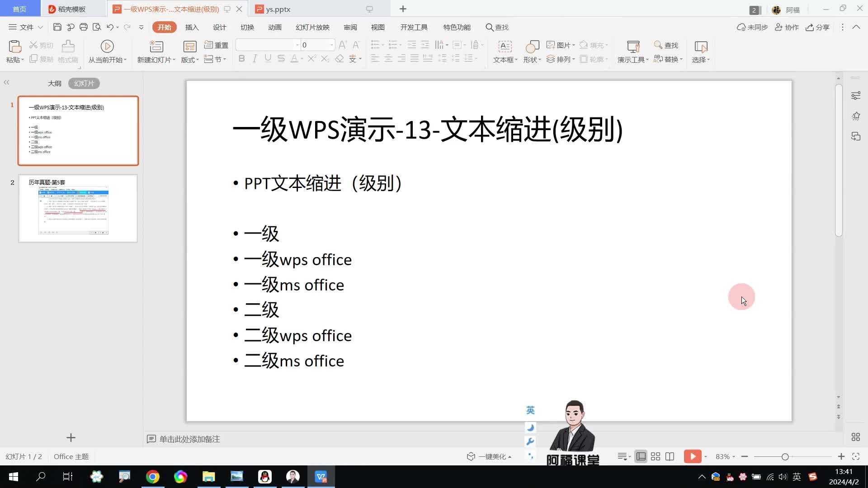Click the Share (分享) button
Image resolution: width=868 pixels, height=488 pixels.
(x=817, y=27)
